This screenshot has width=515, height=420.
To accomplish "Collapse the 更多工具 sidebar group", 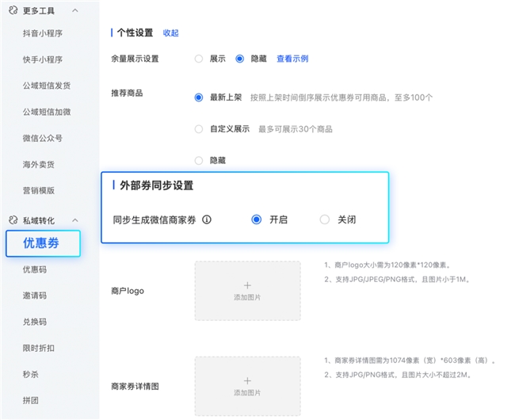I will (74, 10).
